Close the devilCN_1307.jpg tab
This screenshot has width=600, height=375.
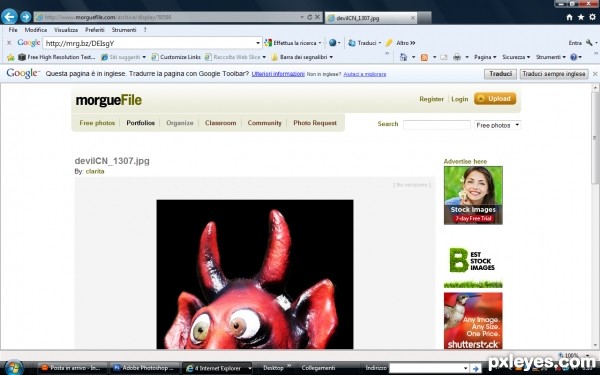coord(413,18)
